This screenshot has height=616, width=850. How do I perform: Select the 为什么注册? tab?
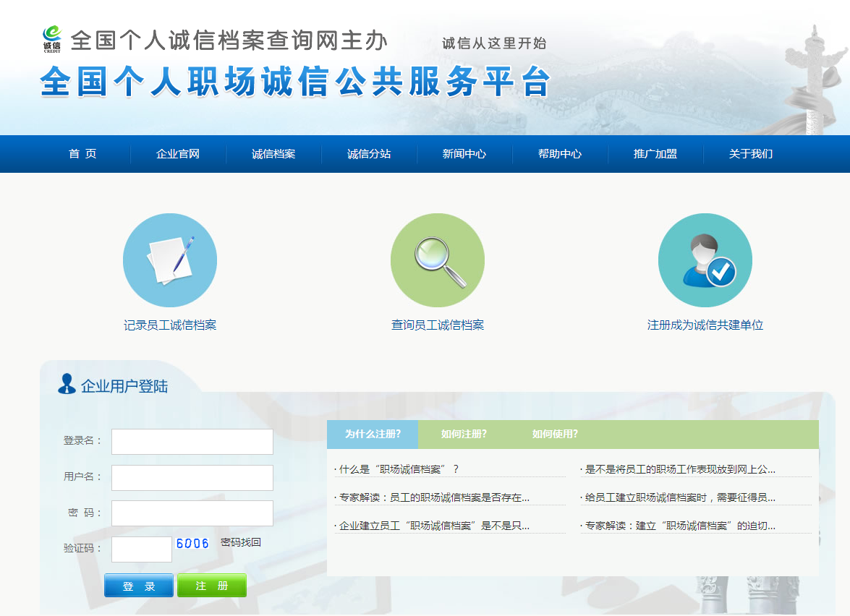point(373,435)
